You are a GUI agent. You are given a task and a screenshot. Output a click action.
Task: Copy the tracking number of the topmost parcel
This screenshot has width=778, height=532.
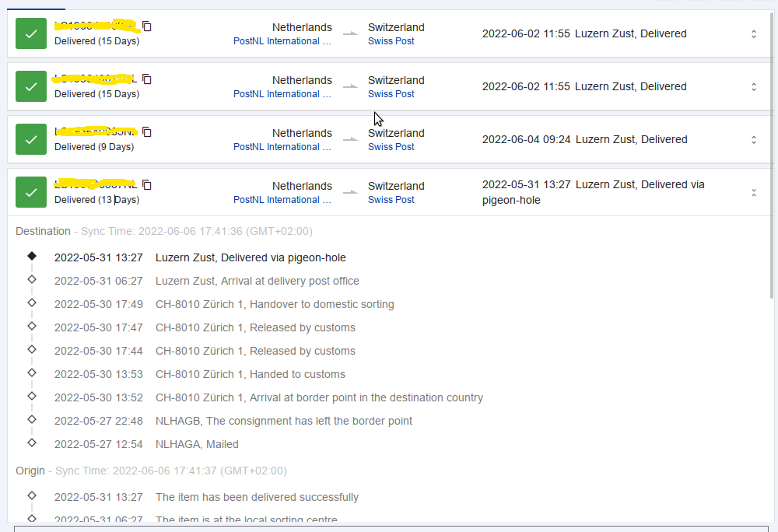147,26
